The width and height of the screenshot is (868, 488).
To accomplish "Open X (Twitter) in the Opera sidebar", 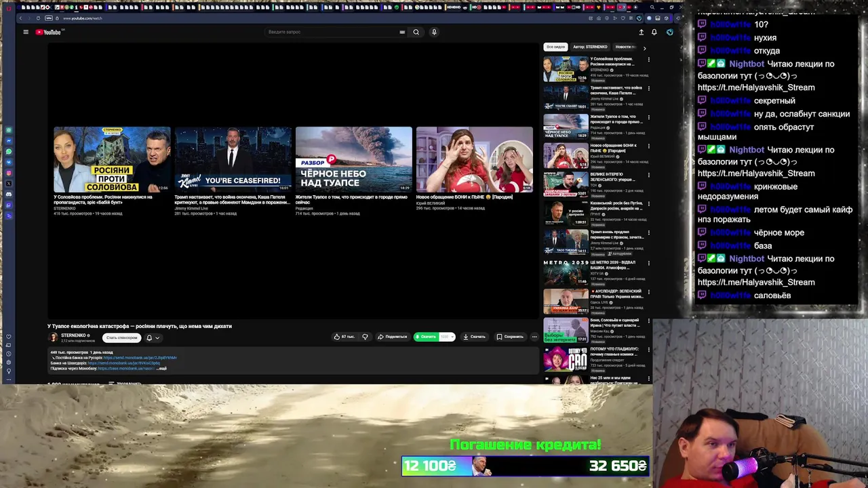I will pyautogui.click(x=9, y=184).
